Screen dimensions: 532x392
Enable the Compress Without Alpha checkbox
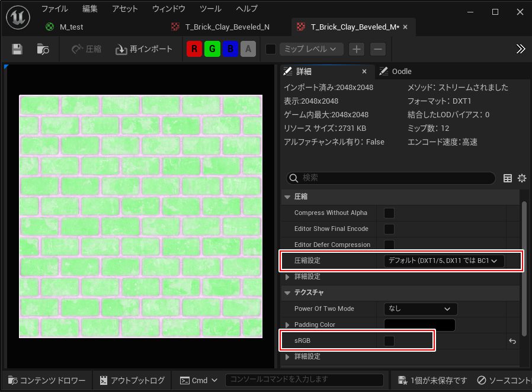coord(389,213)
